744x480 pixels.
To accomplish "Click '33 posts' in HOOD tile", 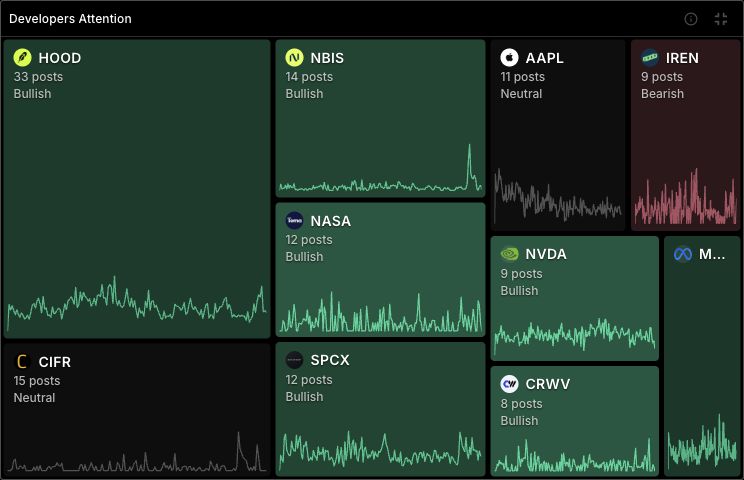I will click(x=38, y=77).
